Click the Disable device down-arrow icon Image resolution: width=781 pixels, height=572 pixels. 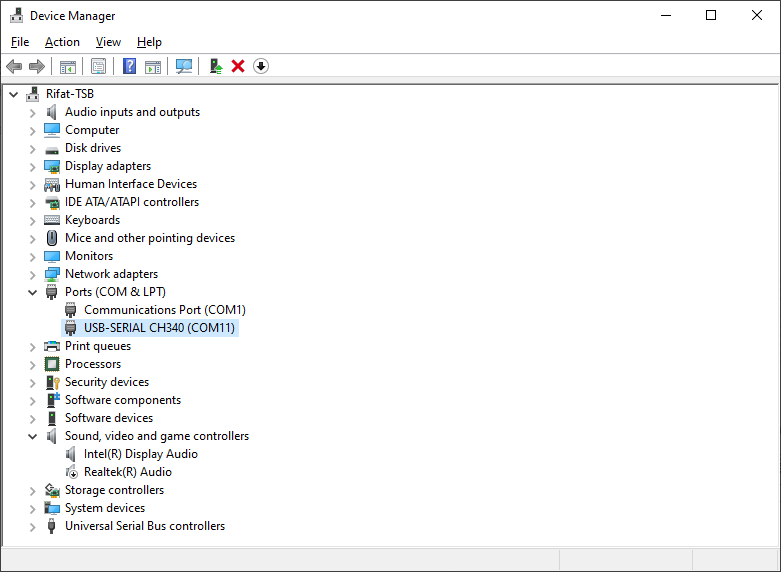261,66
